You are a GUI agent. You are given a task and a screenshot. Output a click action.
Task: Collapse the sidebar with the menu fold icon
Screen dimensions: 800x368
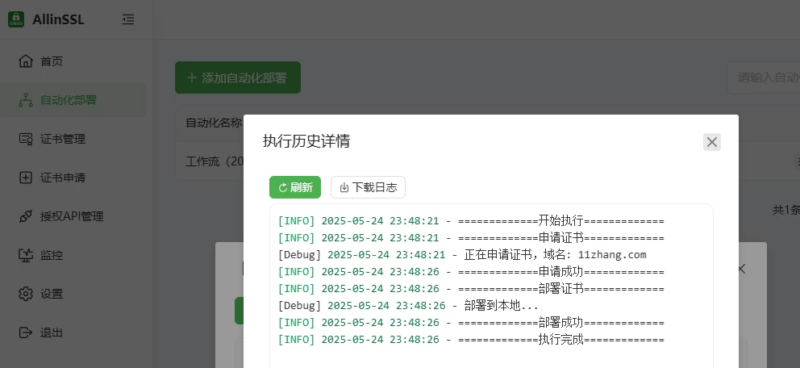[128, 20]
